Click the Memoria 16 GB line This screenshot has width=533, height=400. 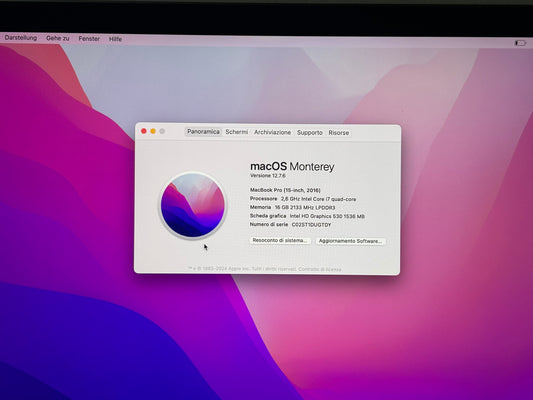click(x=293, y=207)
